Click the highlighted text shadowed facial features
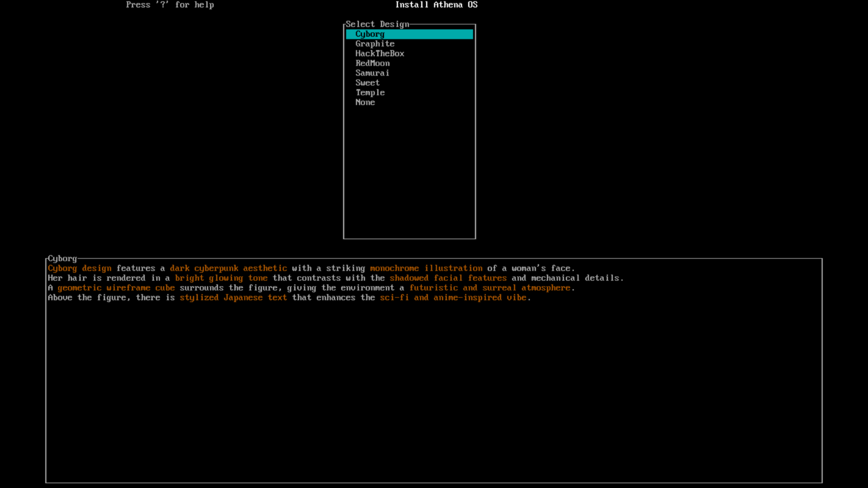868x488 pixels. [x=448, y=278]
